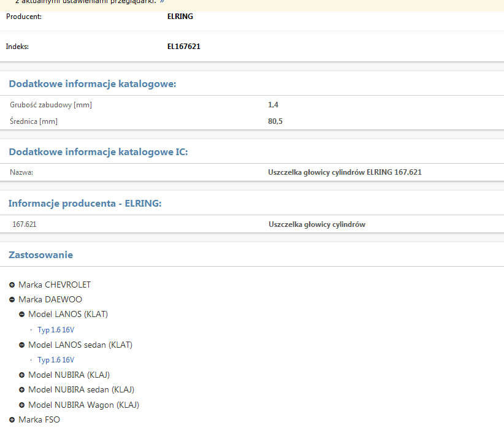The width and height of the screenshot is (504, 436).
Task: Open Typ 1.6 16V under LANOS (KLAT)
Action: (x=56, y=330)
